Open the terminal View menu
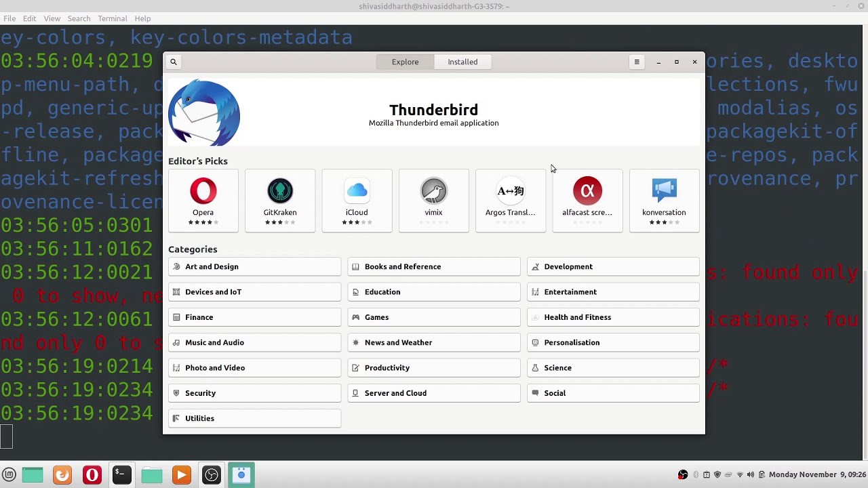The image size is (868, 488). [52, 18]
